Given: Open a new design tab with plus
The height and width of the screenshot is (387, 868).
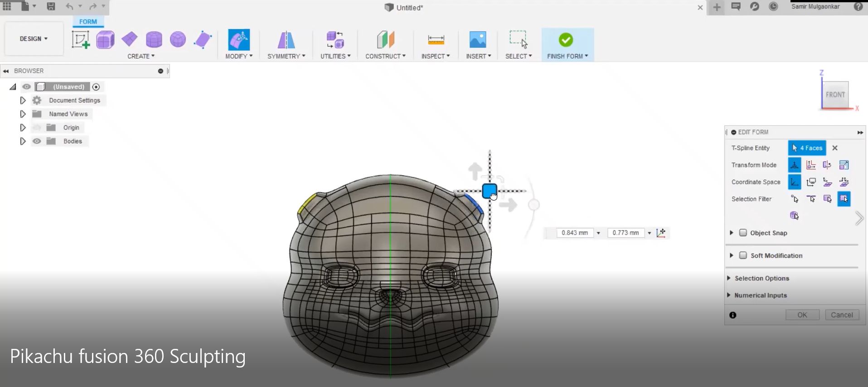Looking at the screenshot, I should click(717, 7).
